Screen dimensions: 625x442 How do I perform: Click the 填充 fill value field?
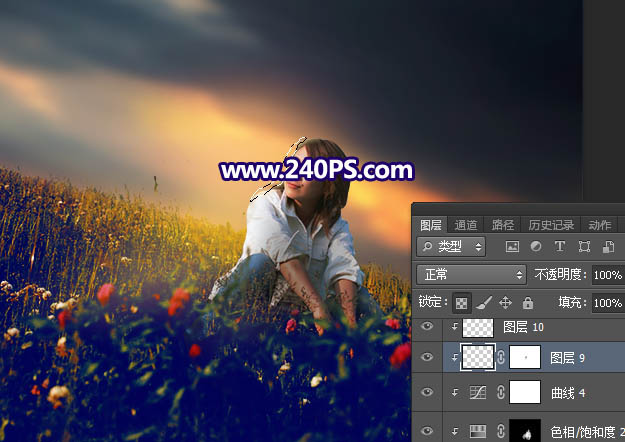click(x=606, y=302)
